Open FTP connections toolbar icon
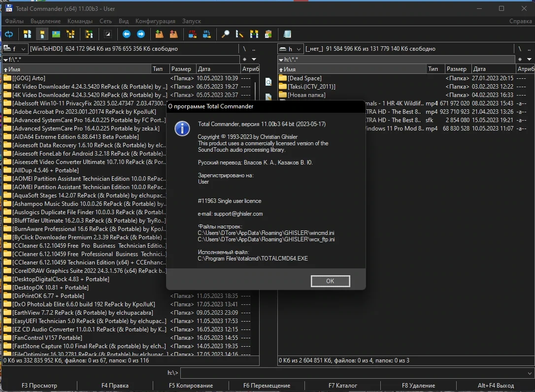The image size is (535, 392). coord(193,34)
